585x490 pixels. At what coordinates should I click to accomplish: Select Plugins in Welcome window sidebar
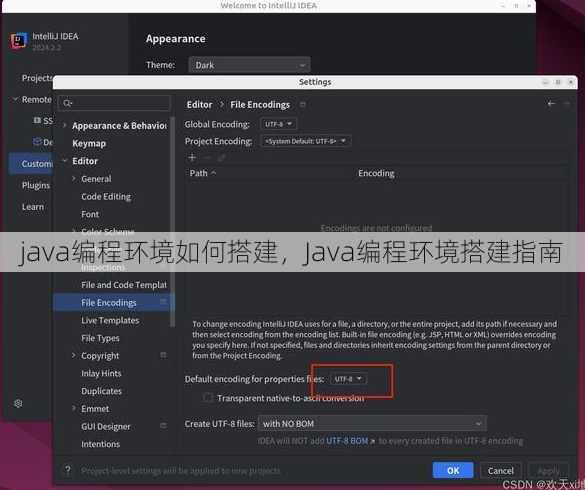(36, 185)
